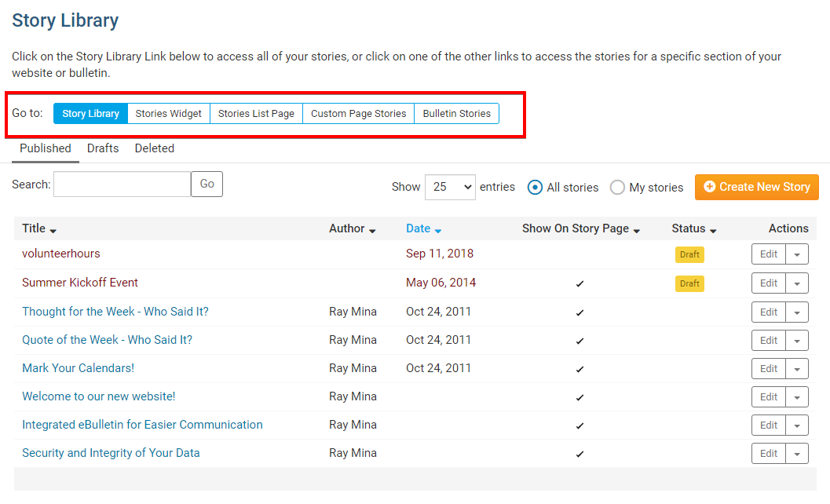Sort by Status column arrow icon
Image resolution: width=830 pixels, height=504 pixels.
[x=713, y=230]
